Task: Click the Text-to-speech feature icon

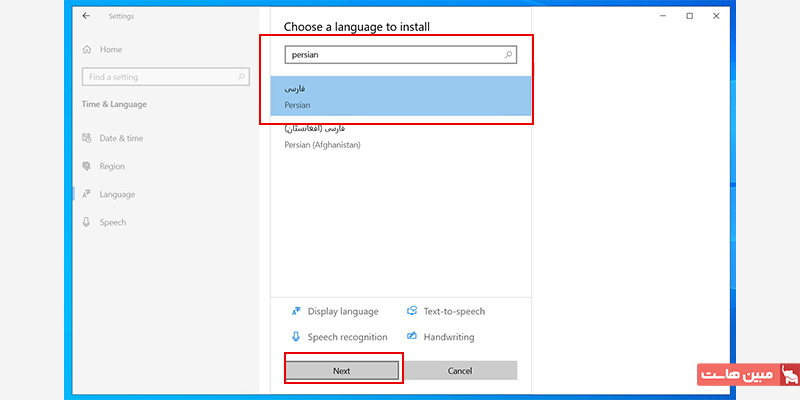Action: pyautogui.click(x=412, y=311)
